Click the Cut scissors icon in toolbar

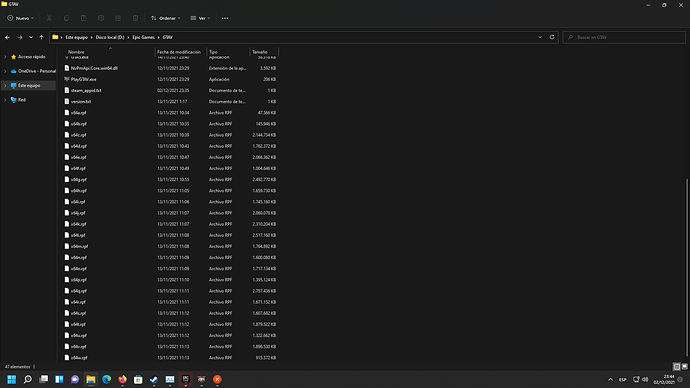[49, 18]
